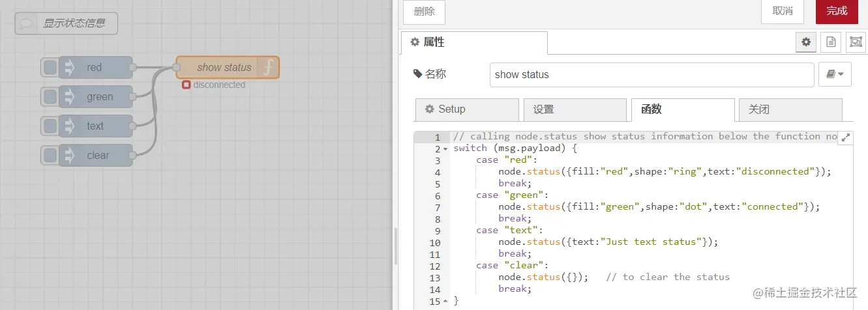Click the connected status code line
The image size is (868, 310).
pyautogui.click(x=659, y=206)
